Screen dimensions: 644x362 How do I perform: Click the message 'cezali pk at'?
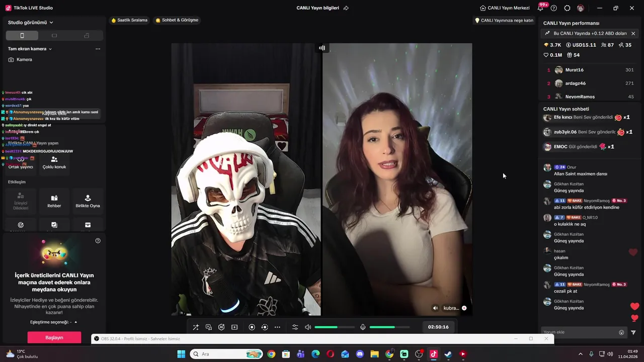pos(566,291)
